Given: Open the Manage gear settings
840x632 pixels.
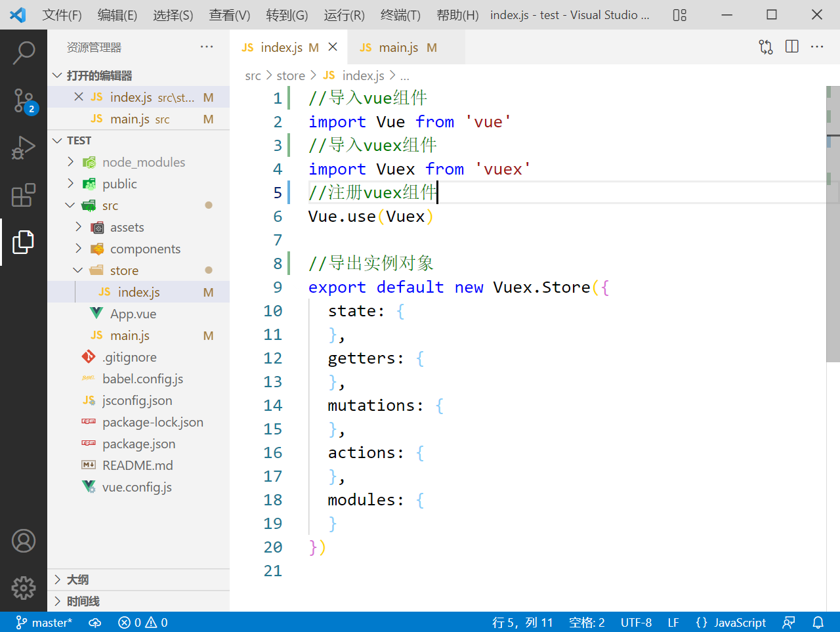Looking at the screenshot, I should point(24,588).
